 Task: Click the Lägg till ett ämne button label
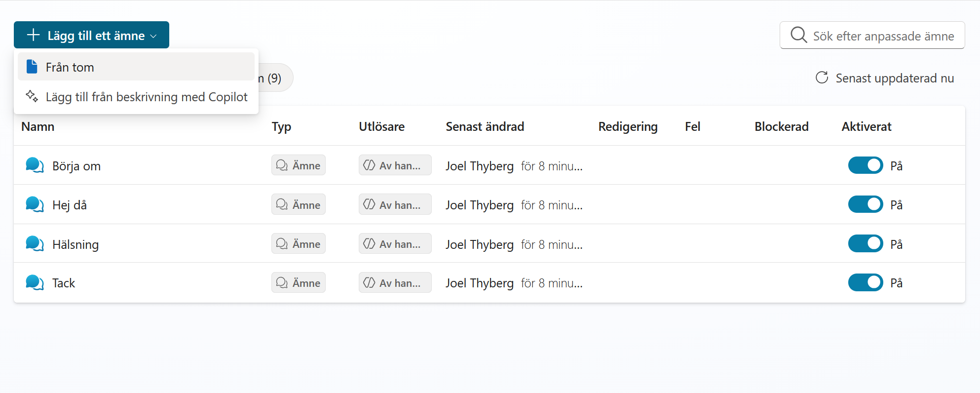tap(96, 36)
